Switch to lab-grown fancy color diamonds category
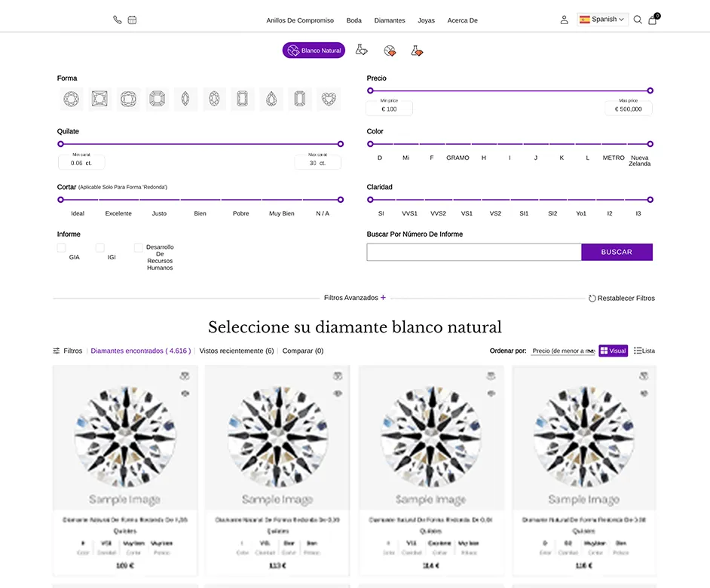 [416, 49]
